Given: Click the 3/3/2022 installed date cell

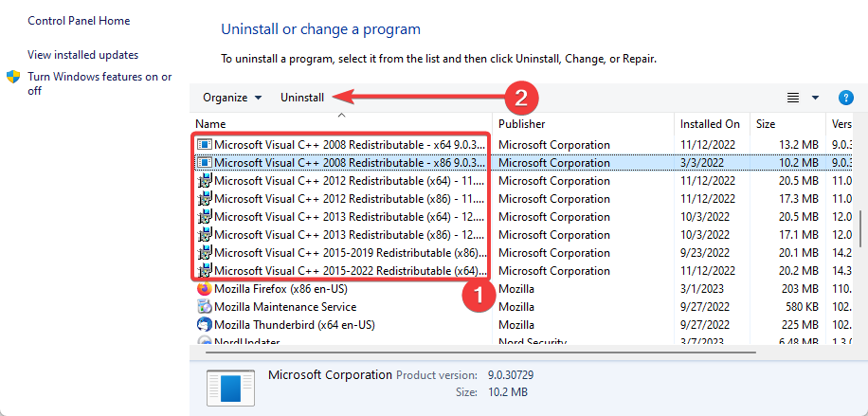Looking at the screenshot, I should [x=701, y=163].
